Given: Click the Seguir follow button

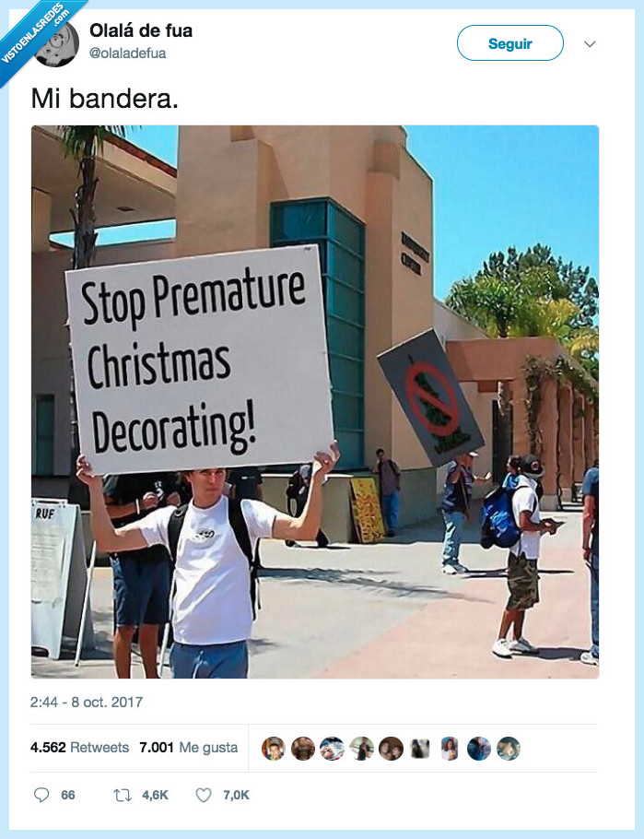Looking at the screenshot, I should pos(509,43).
